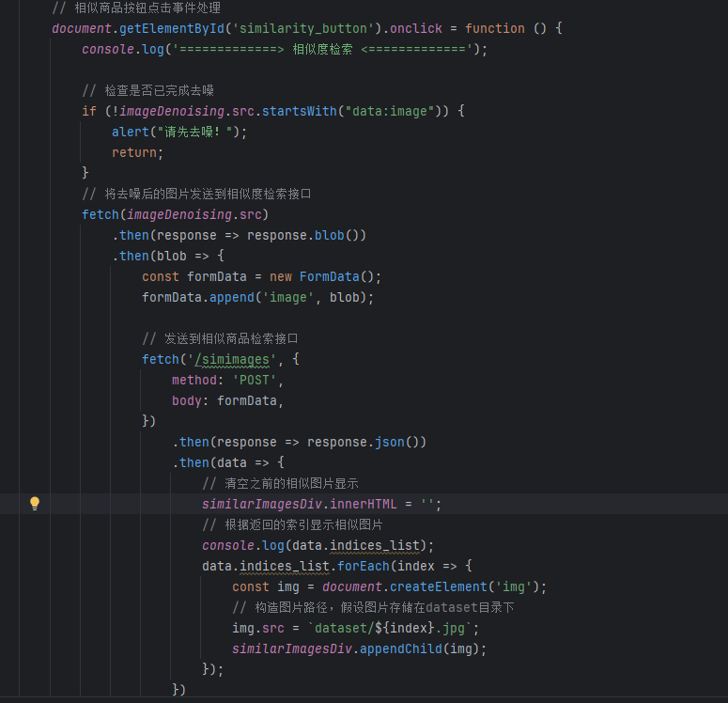
Task: Click the top comment 相似商品按钮点击事件处理
Action: click(136, 8)
